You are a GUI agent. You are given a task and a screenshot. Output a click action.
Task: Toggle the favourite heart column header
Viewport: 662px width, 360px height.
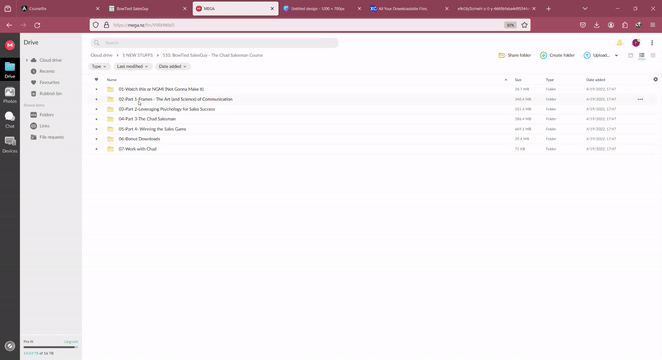96,79
